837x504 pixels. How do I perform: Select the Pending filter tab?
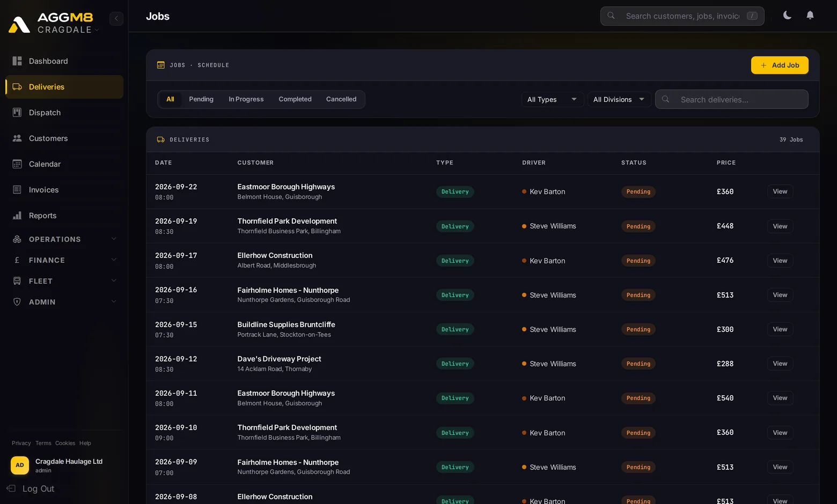pyautogui.click(x=201, y=99)
